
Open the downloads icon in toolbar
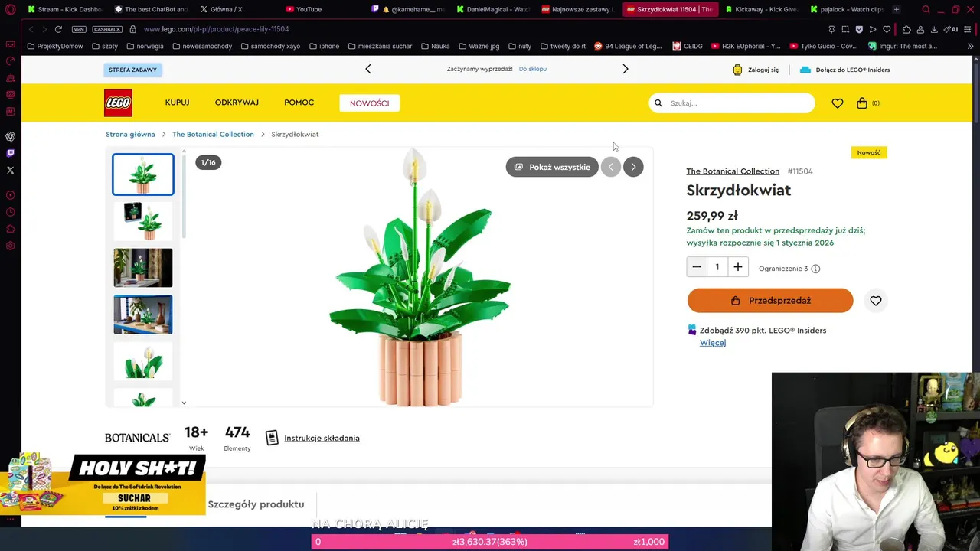click(x=934, y=29)
